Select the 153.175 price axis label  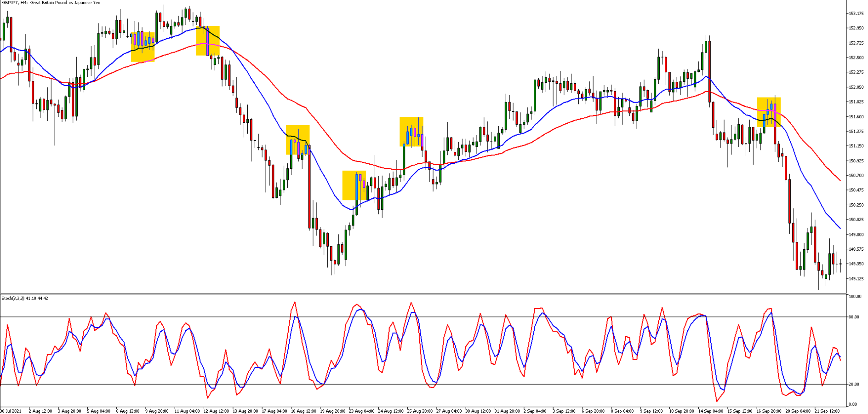856,13
